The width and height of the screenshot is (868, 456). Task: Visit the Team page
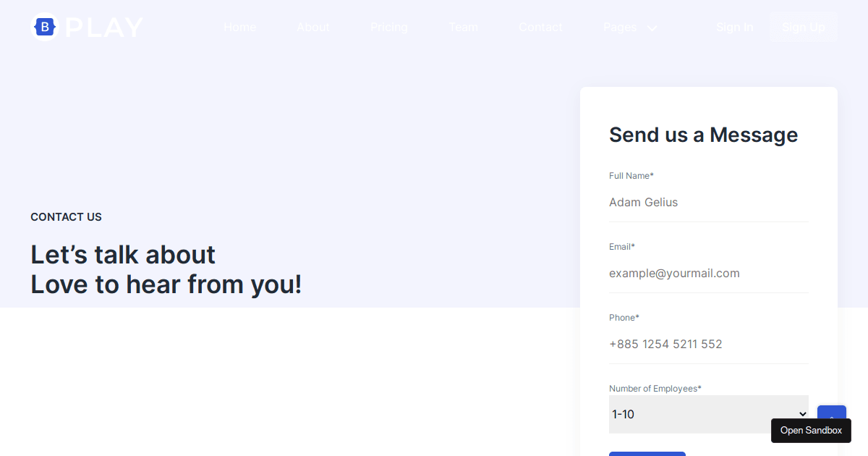(x=463, y=28)
